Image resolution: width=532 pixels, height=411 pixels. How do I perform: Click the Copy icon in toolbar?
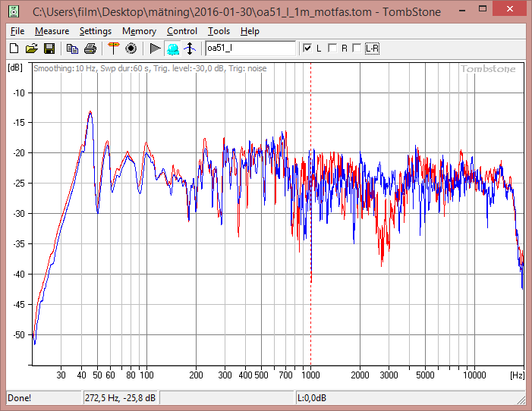pos(72,49)
